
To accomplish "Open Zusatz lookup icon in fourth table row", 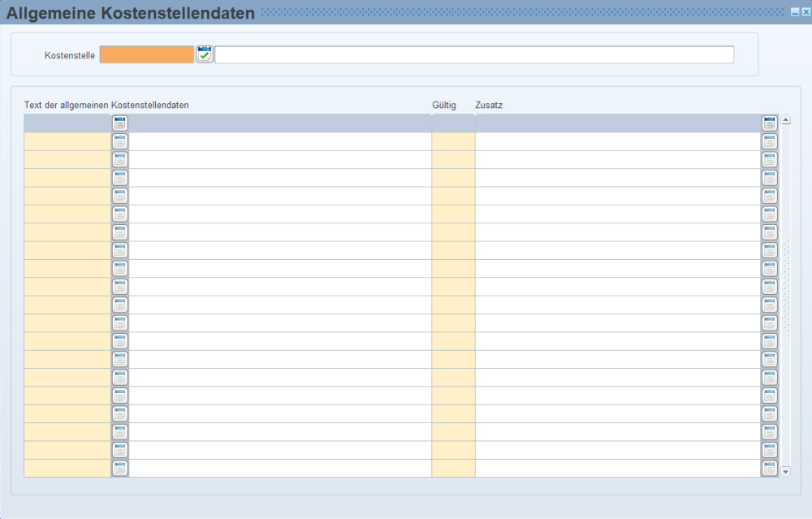I will coord(770,178).
